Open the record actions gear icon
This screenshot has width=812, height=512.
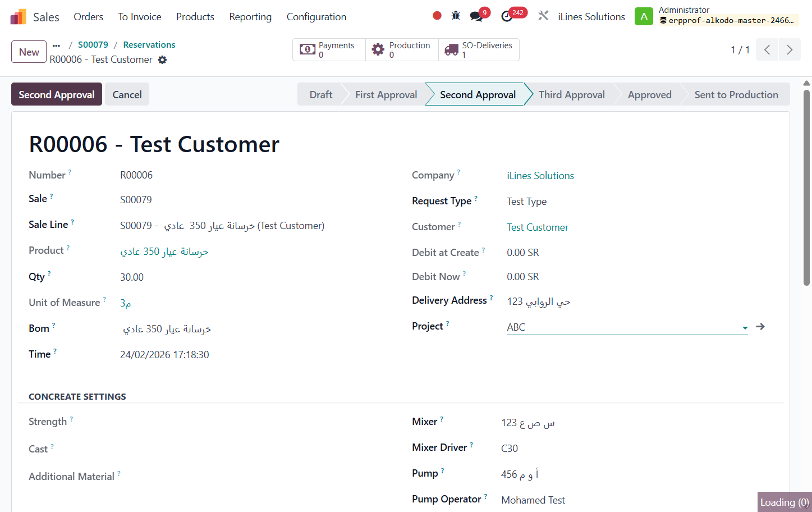(162, 60)
